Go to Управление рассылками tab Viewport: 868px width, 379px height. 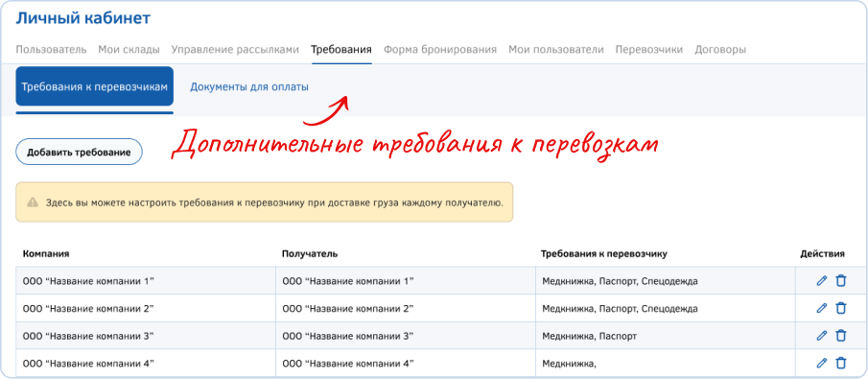point(235,50)
